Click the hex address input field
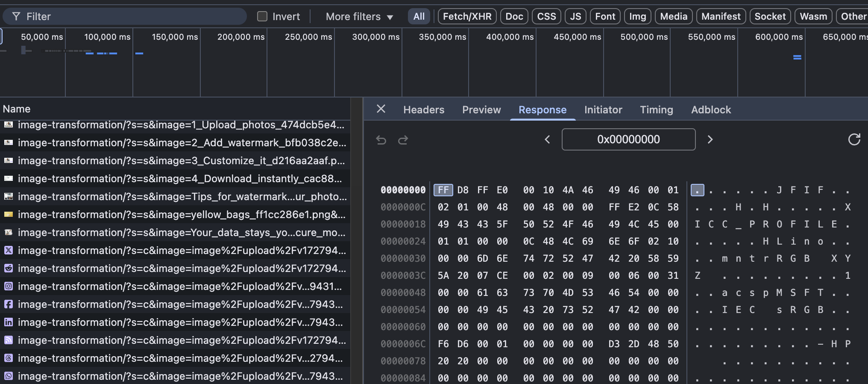The image size is (868, 384). tap(628, 139)
